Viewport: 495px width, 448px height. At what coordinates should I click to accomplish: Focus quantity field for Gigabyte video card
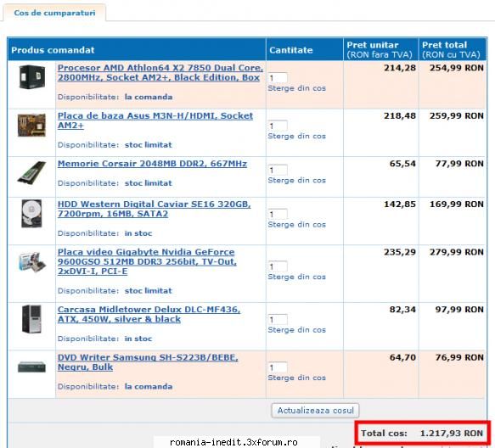click(278, 266)
